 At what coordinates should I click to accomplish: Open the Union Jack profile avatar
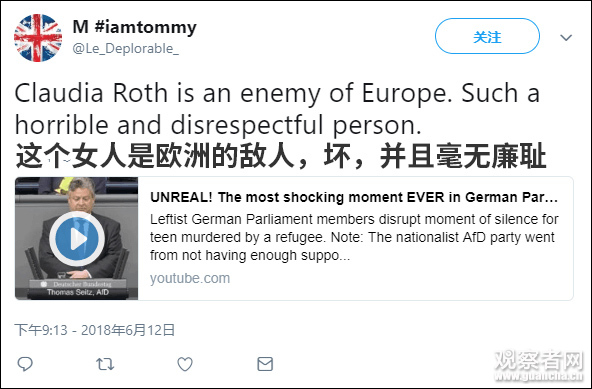(38, 38)
